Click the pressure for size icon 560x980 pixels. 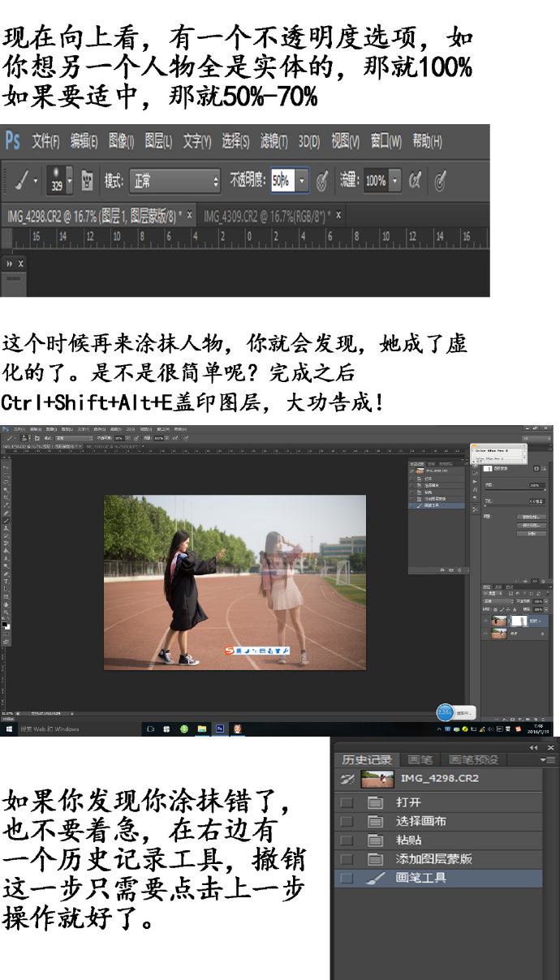point(441,181)
